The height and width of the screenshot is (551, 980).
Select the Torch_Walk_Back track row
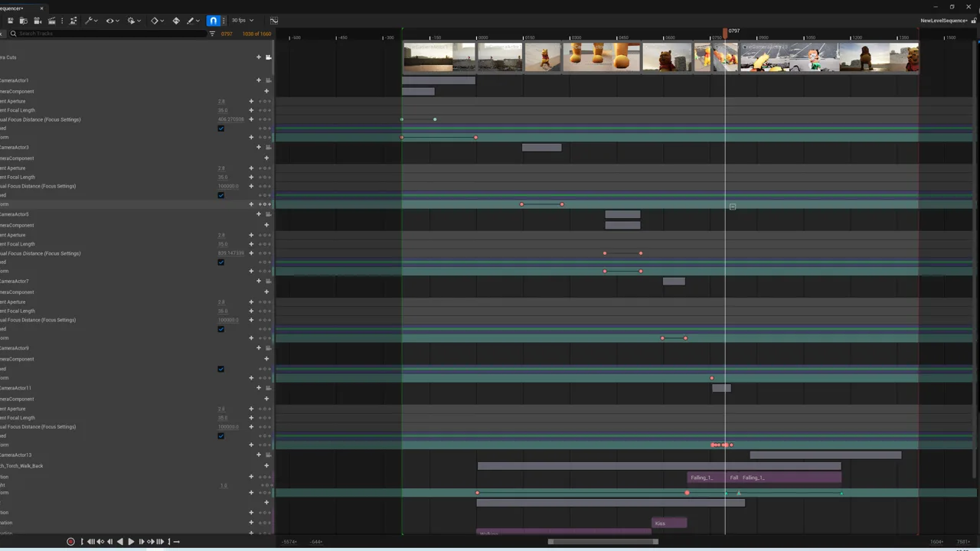[136, 466]
